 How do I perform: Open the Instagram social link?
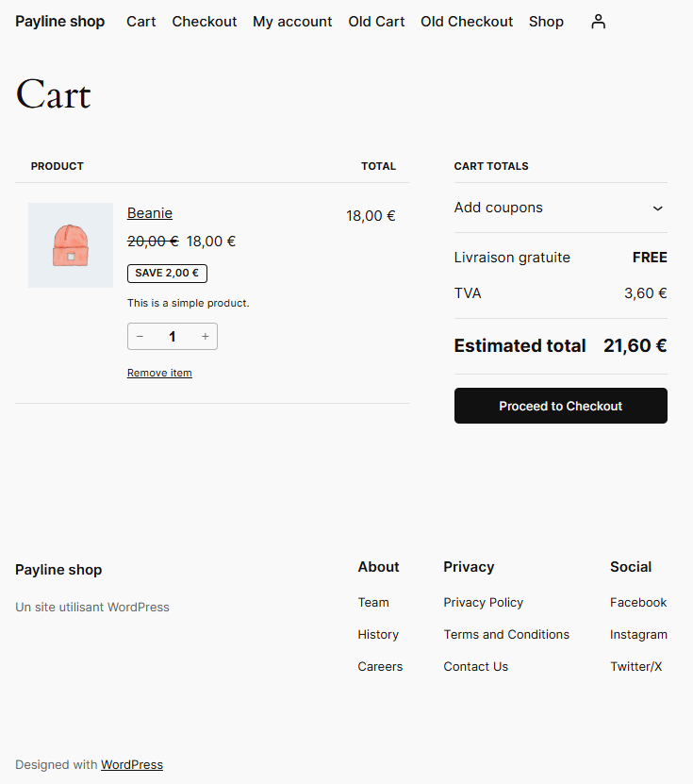tap(638, 635)
